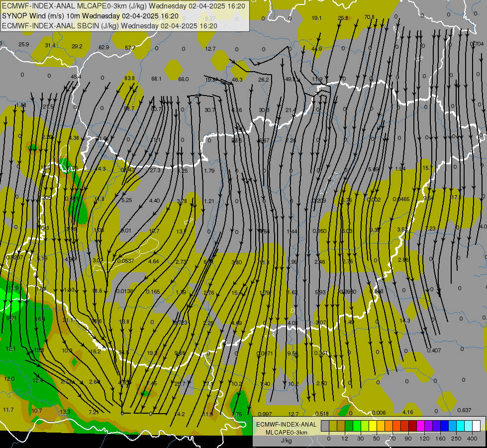Screen dimensions: 487x448
Task: Pick the white swatch at legend end
Action: (476, 426)
